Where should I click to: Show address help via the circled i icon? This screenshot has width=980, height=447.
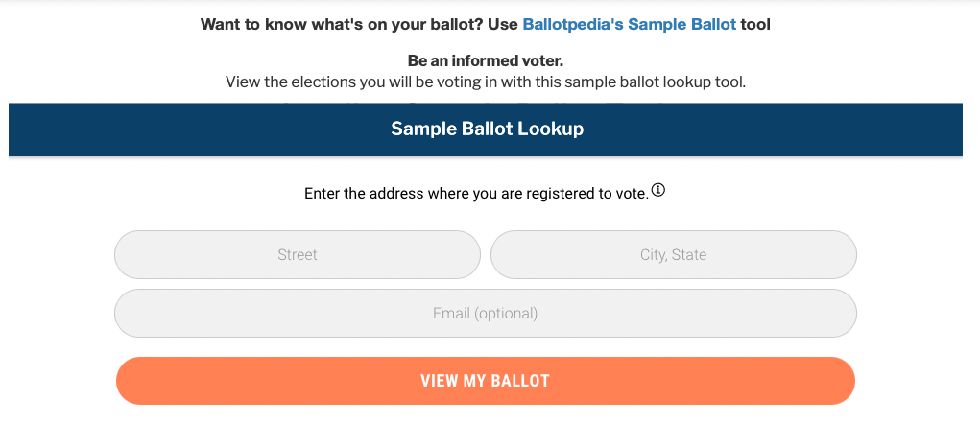pyautogui.click(x=658, y=191)
